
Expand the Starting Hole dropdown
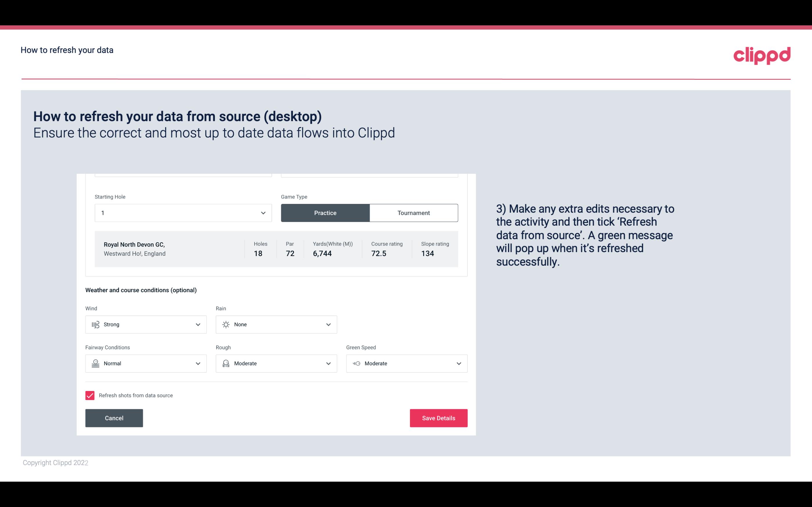click(262, 213)
